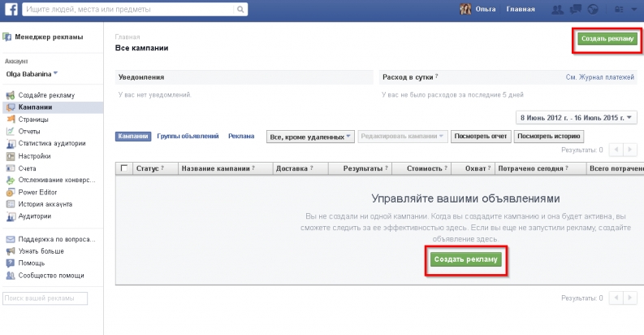Viewport: 644px width, 335px height.
Task: Open the date range dropdown
Action: [577, 118]
